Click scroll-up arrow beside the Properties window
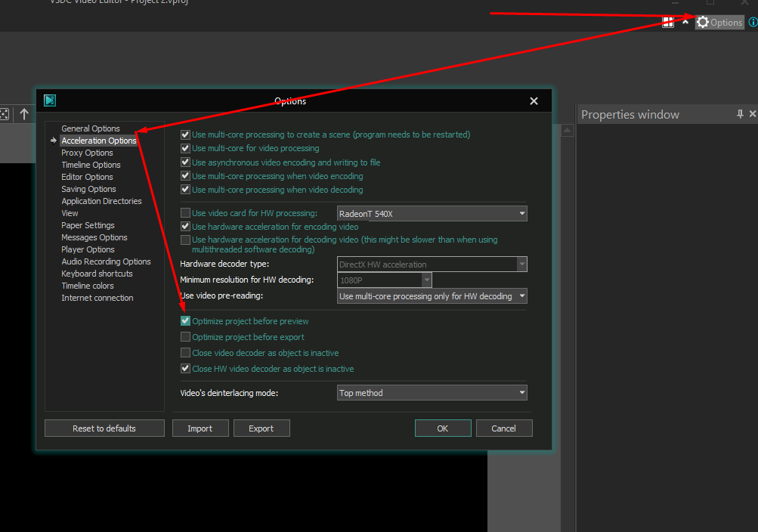The image size is (758, 532). tap(568, 130)
